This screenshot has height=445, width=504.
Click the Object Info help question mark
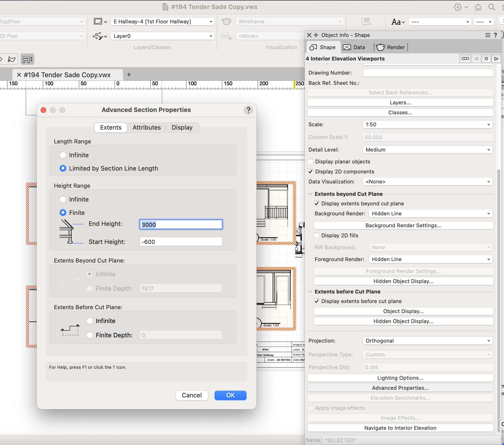495,35
